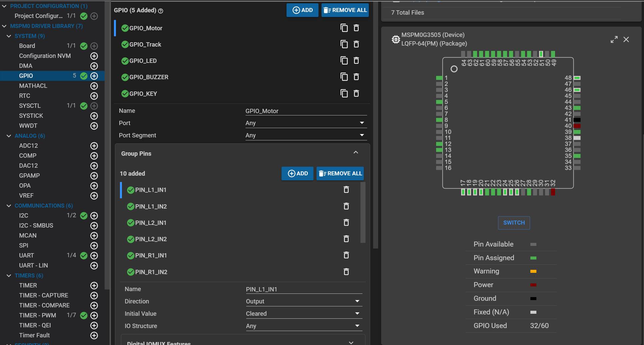Add a new UART instance

(94, 256)
